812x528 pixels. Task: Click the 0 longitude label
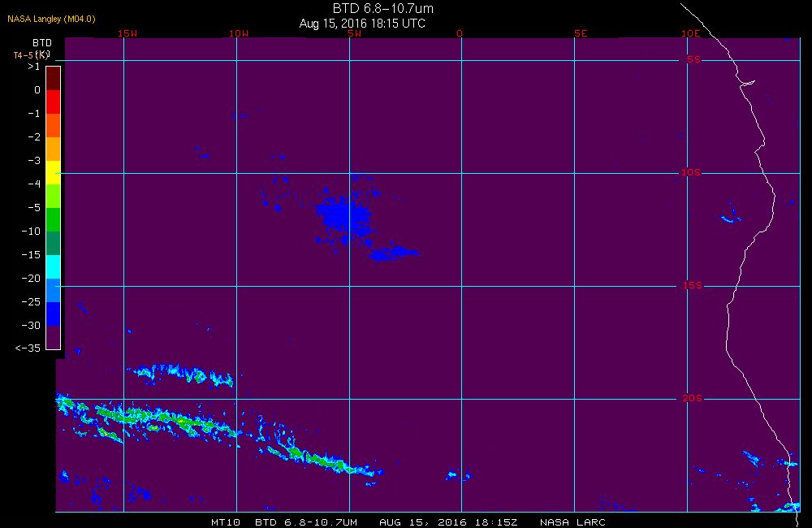point(460,33)
